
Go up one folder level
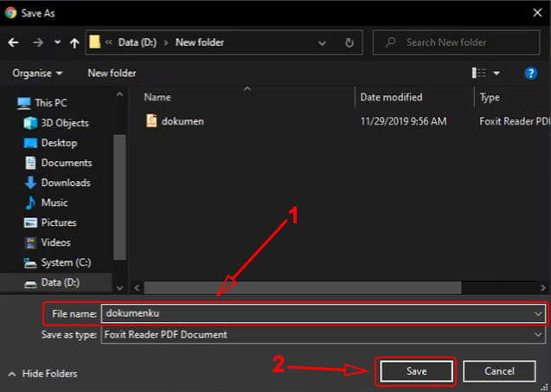[x=74, y=42]
